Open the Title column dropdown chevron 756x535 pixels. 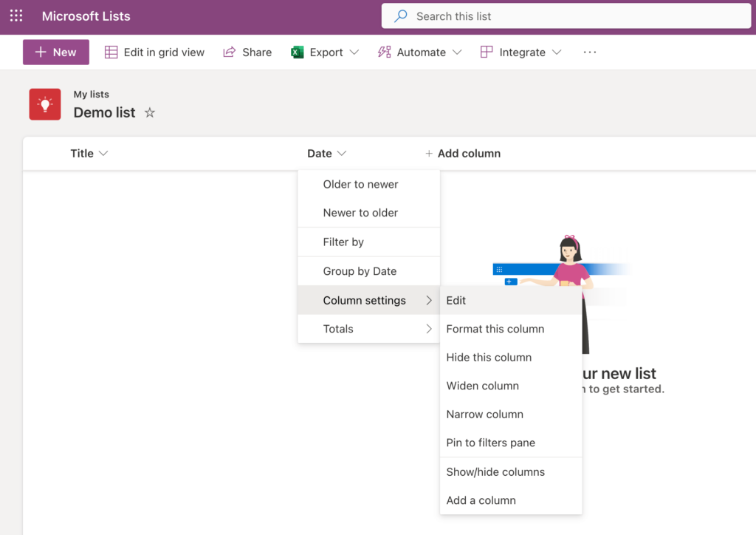[x=103, y=154]
